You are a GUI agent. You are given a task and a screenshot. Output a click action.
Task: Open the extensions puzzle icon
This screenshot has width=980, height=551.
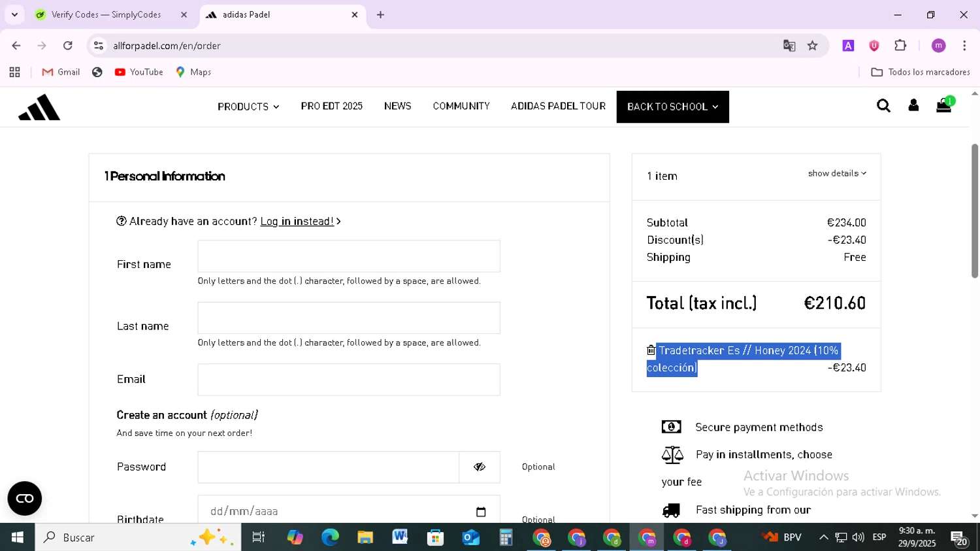click(x=900, y=46)
